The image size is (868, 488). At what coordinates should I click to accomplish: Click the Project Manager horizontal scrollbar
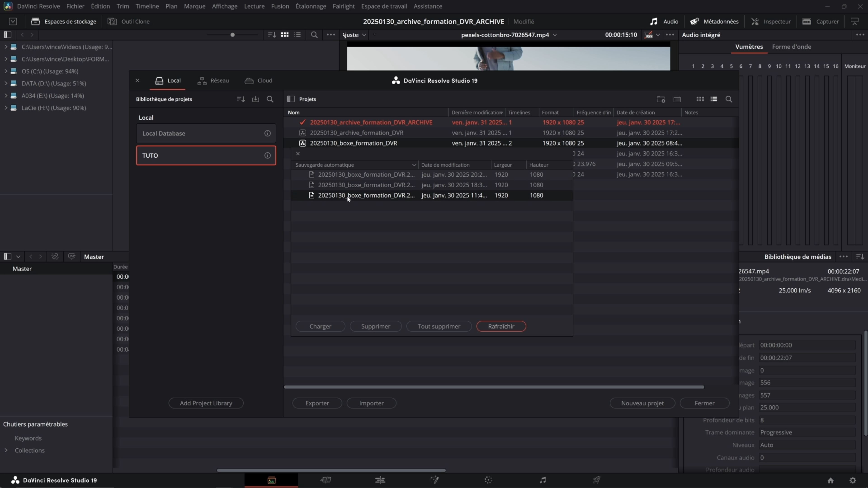coord(494,387)
